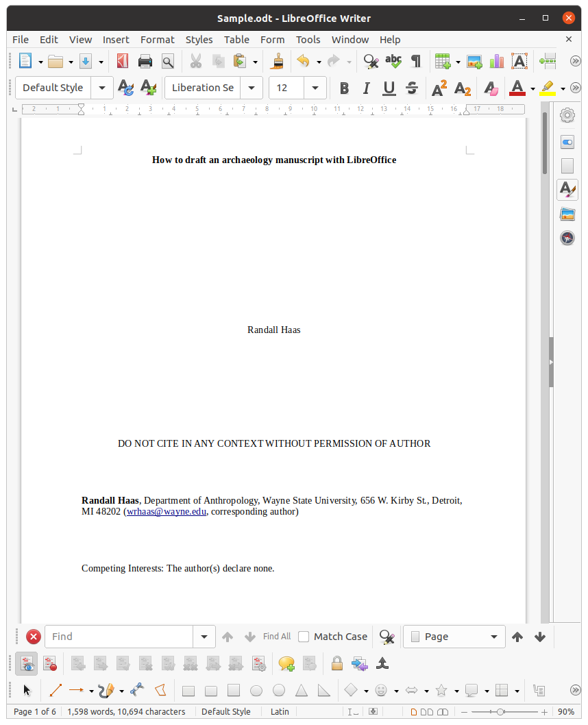588x725 pixels.
Task: Click the New document icon
Action: coord(25,61)
